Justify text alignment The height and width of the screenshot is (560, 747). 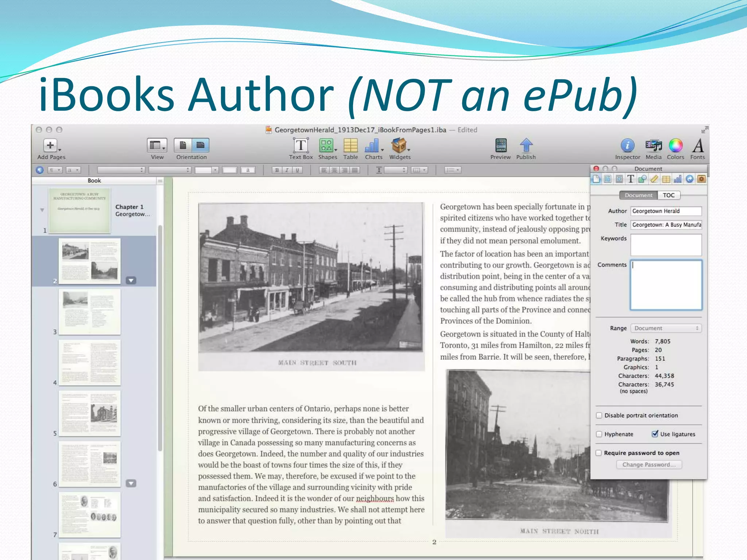click(354, 170)
